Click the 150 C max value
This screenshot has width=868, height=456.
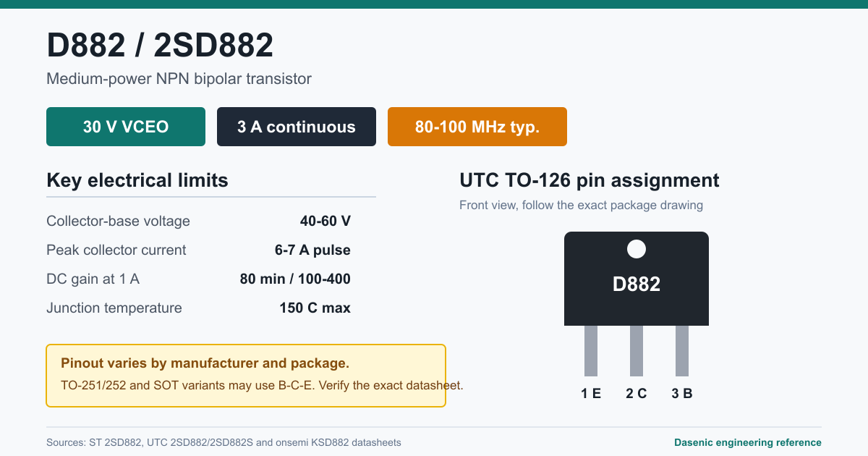coord(315,308)
